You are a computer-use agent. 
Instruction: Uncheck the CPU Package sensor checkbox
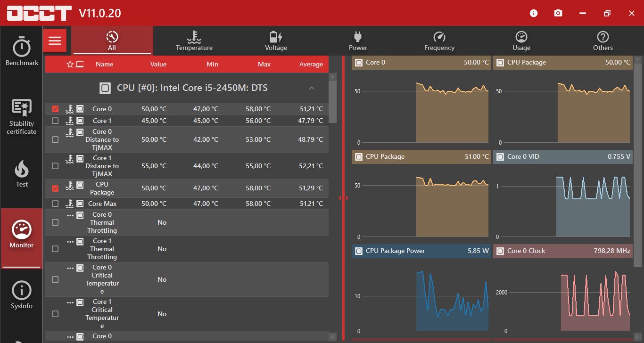(55, 188)
